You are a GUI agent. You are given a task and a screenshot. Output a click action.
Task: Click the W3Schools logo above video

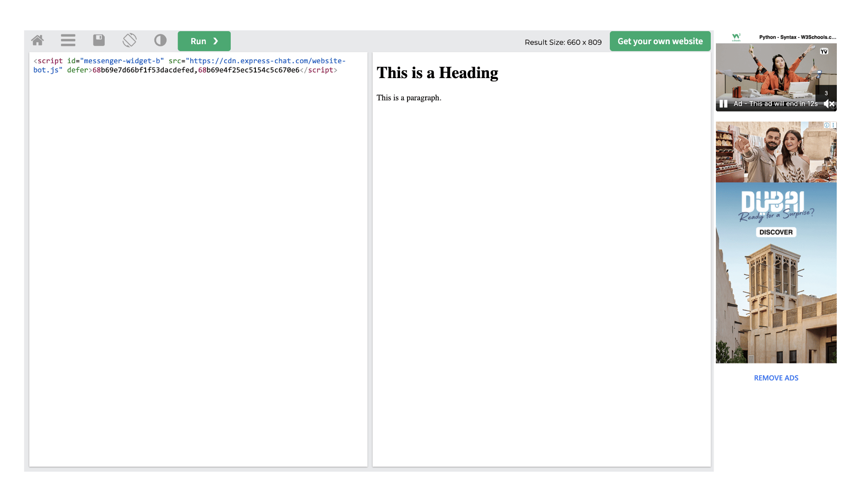(736, 37)
